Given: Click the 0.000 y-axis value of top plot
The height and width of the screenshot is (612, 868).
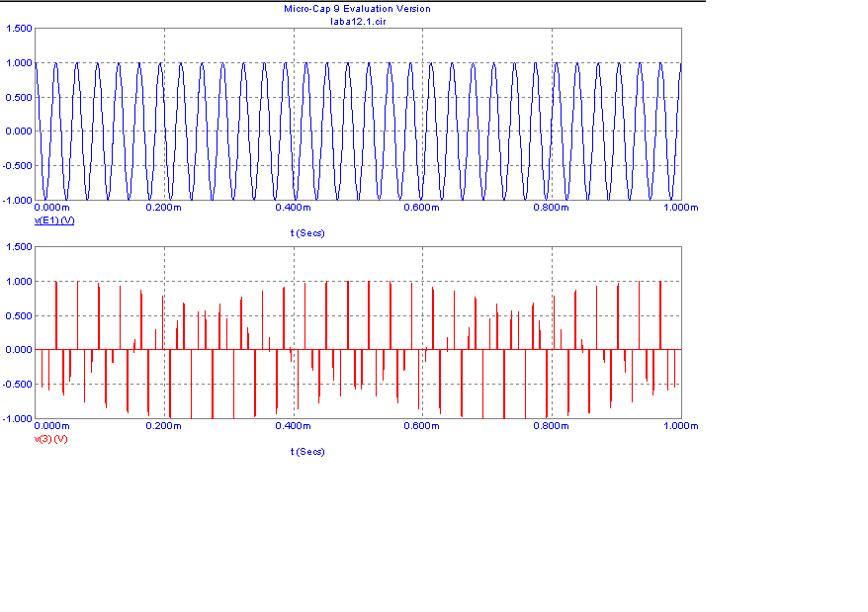Looking at the screenshot, I should [19, 131].
